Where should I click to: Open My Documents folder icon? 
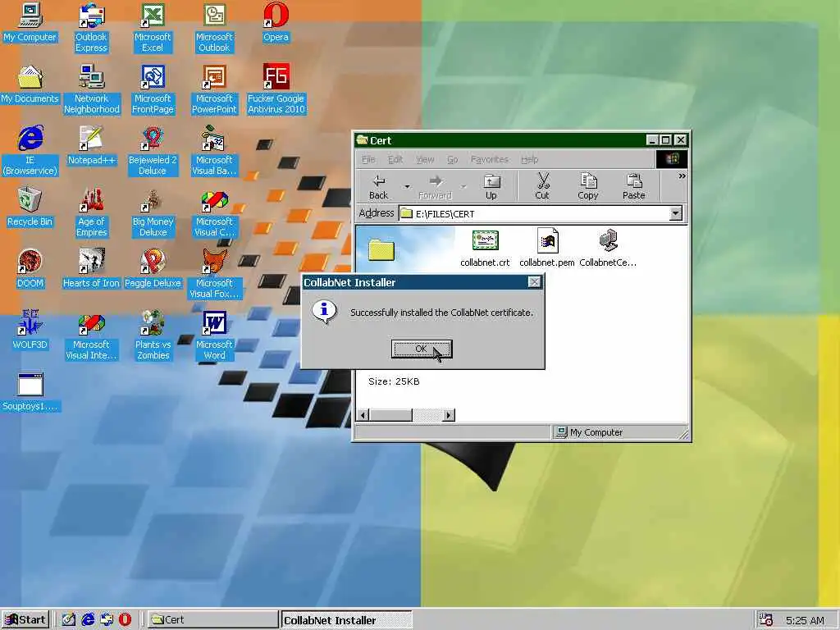(x=30, y=84)
